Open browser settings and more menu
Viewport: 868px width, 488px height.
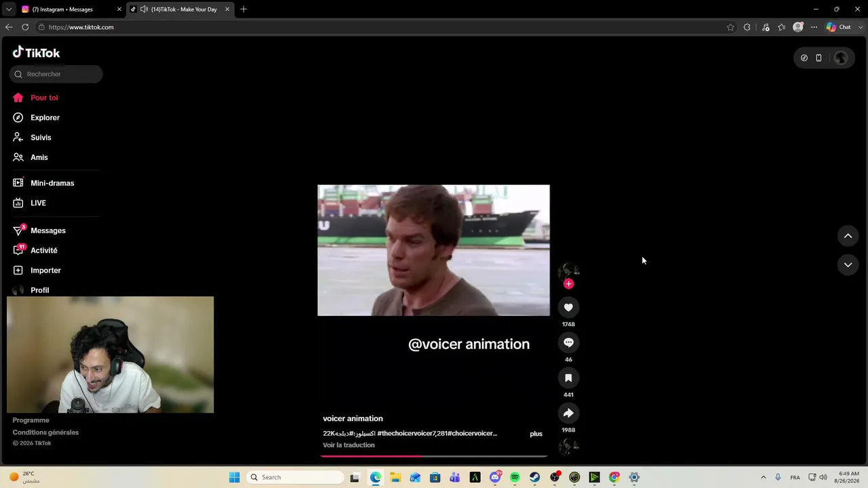814,27
